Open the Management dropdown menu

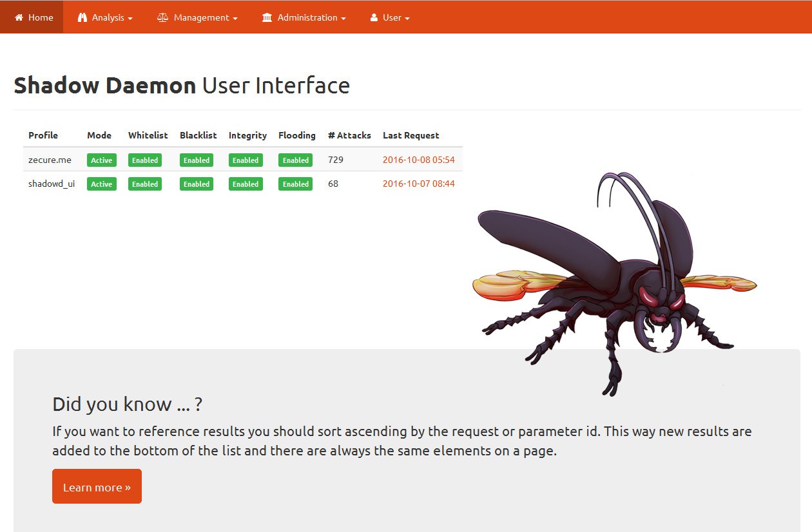pyautogui.click(x=197, y=17)
